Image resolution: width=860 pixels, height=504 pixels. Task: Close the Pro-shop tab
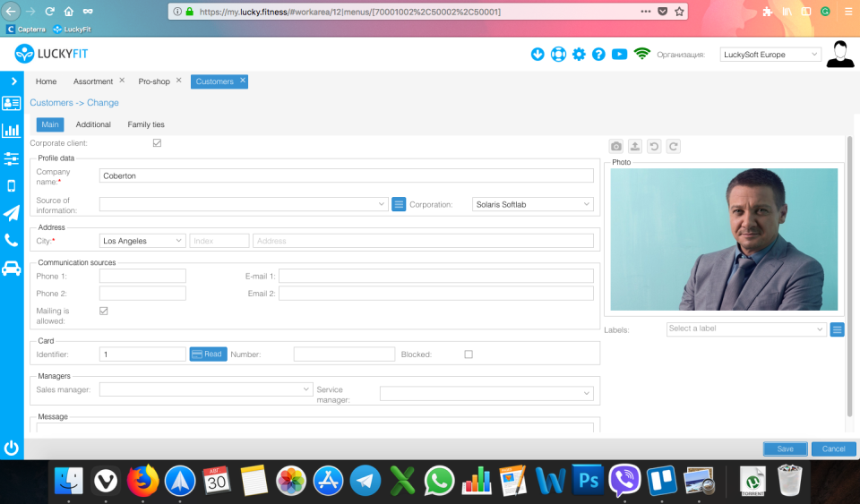(179, 80)
